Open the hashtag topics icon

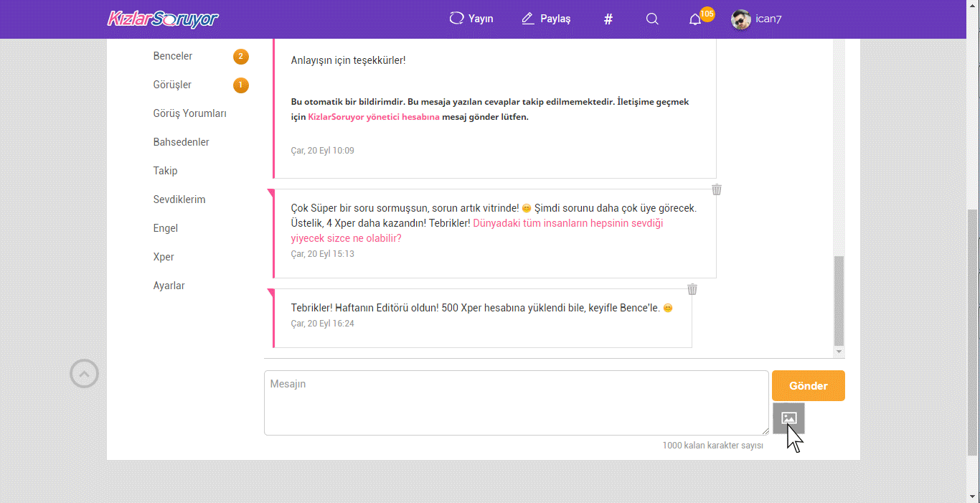point(608,19)
